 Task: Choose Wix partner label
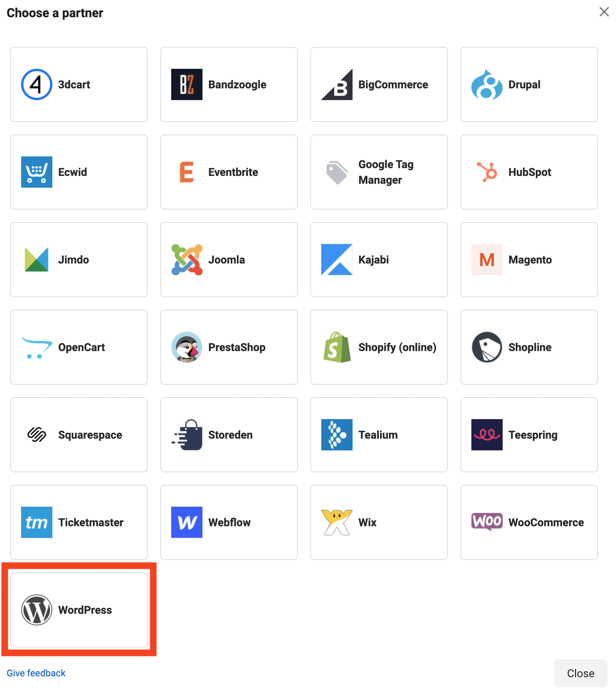(367, 522)
